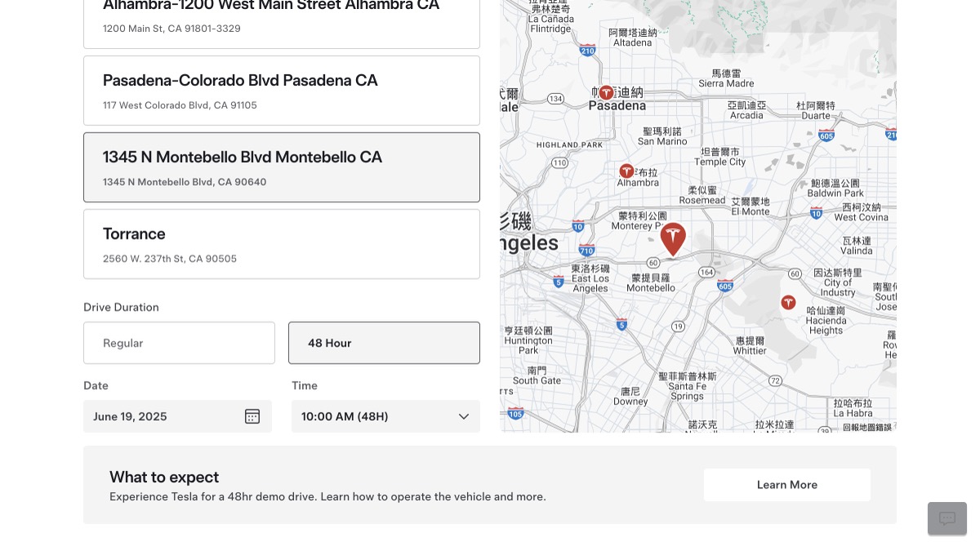The height and width of the screenshot is (551, 980).
Task: Click the Drive Duration label
Action: coord(121,307)
